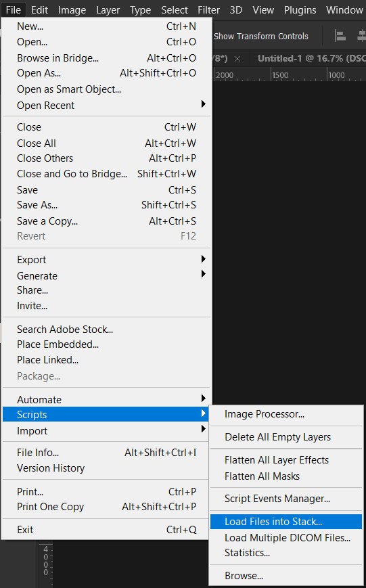Close the document tab ending in /8*)
The height and width of the screenshot is (588, 366).
coord(237,59)
